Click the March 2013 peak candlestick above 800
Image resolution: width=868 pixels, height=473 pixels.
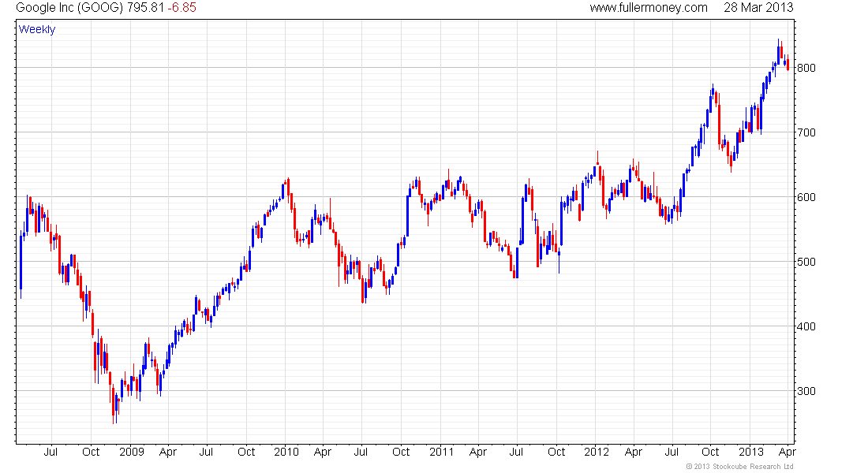pyautogui.click(x=778, y=51)
